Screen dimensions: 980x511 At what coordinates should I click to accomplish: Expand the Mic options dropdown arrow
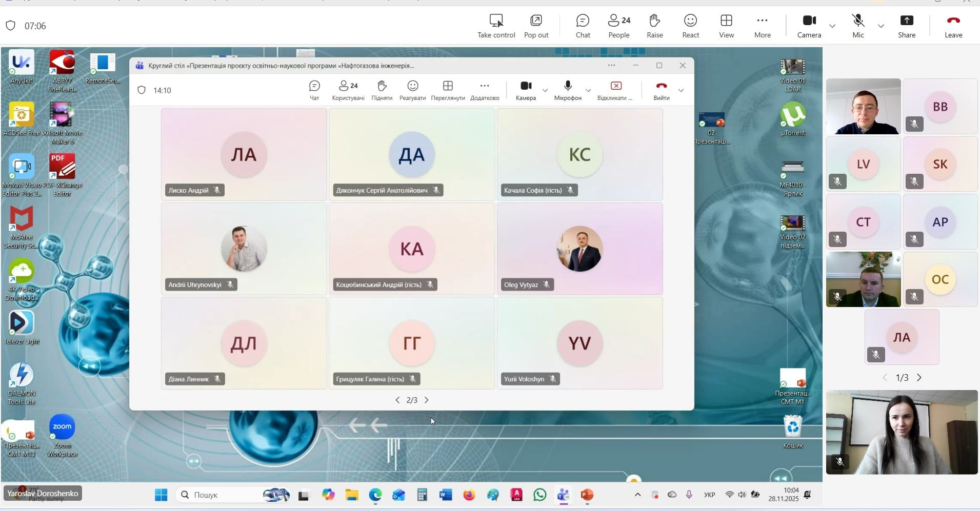(881, 26)
